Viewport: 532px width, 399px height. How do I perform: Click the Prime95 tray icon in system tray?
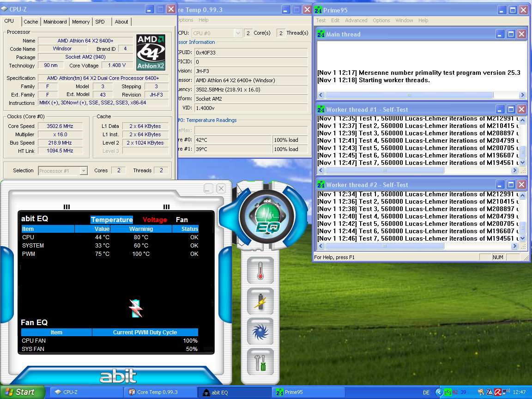click(x=448, y=392)
